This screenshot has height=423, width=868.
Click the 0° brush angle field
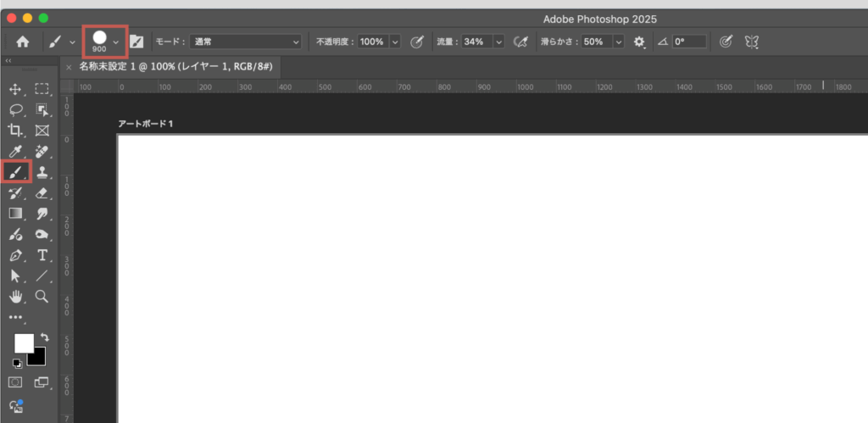pos(689,42)
